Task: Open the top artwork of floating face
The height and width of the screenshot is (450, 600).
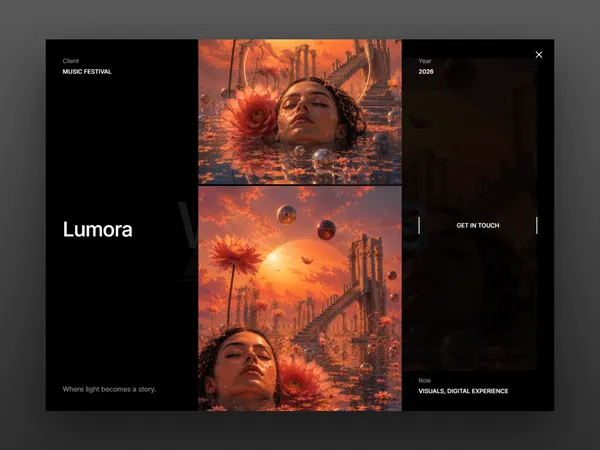Action: click(x=300, y=112)
